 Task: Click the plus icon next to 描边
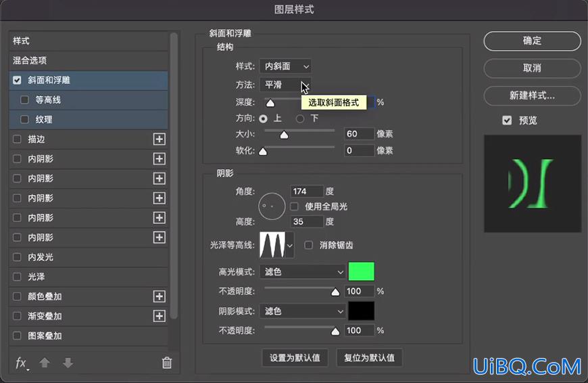point(159,139)
